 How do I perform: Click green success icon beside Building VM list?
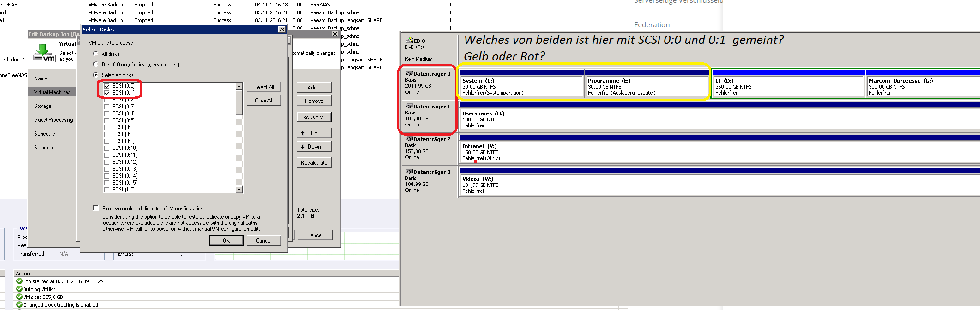(19, 289)
